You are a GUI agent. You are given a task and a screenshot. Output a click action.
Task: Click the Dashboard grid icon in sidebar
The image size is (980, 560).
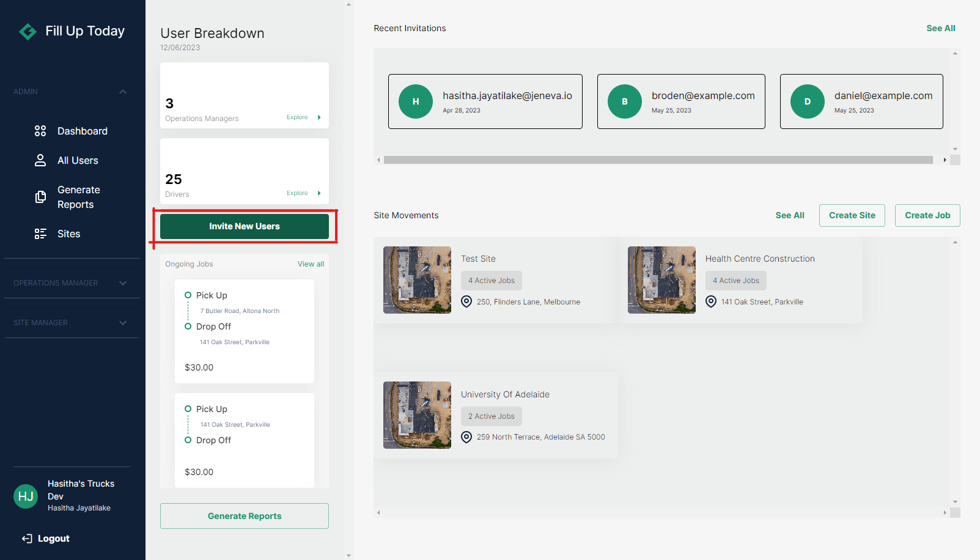(x=40, y=131)
